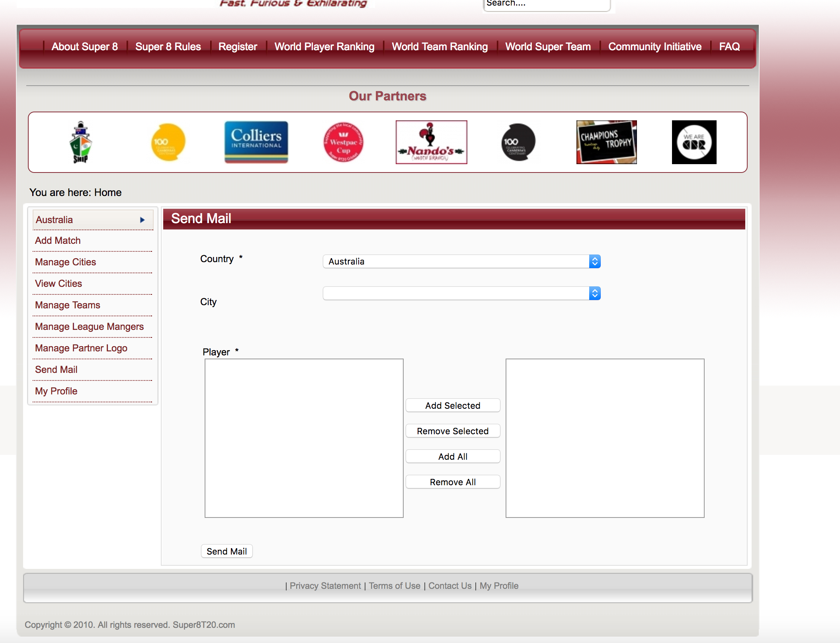The image size is (840, 643).
Task: Click the black 100 Canberra logo
Action: tap(518, 142)
